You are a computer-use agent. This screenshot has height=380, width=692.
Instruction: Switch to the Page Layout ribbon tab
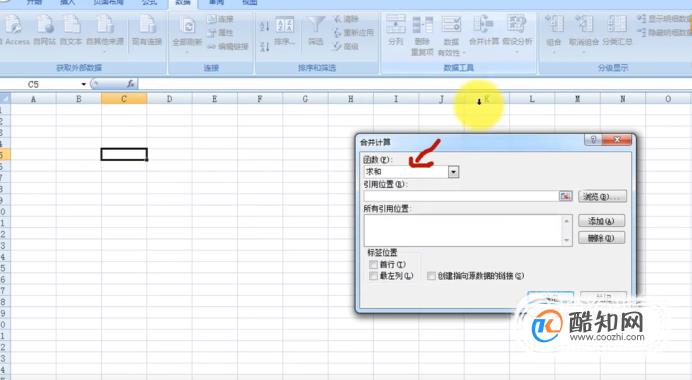pyautogui.click(x=108, y=3)
